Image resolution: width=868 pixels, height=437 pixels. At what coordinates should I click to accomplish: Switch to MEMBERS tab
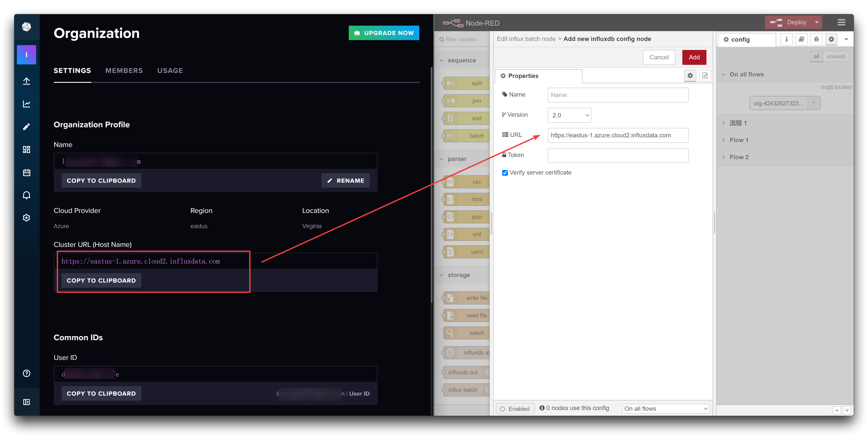[x=124, y=71]
